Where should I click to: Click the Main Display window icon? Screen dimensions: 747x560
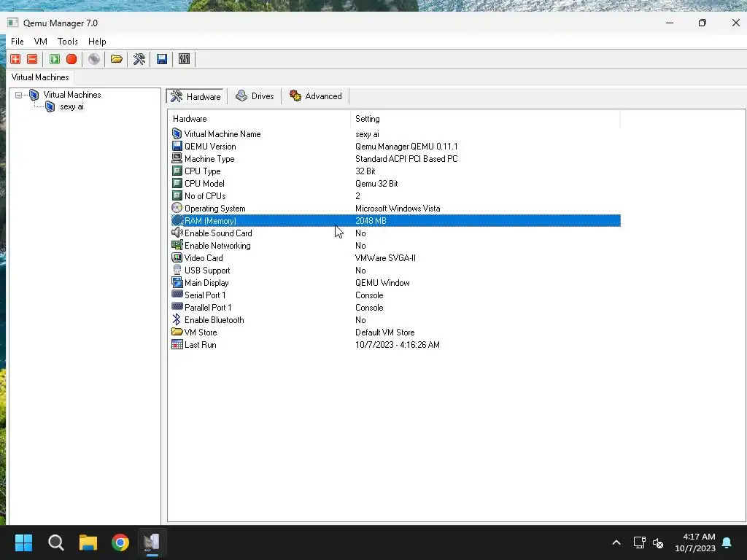[177, 282]
